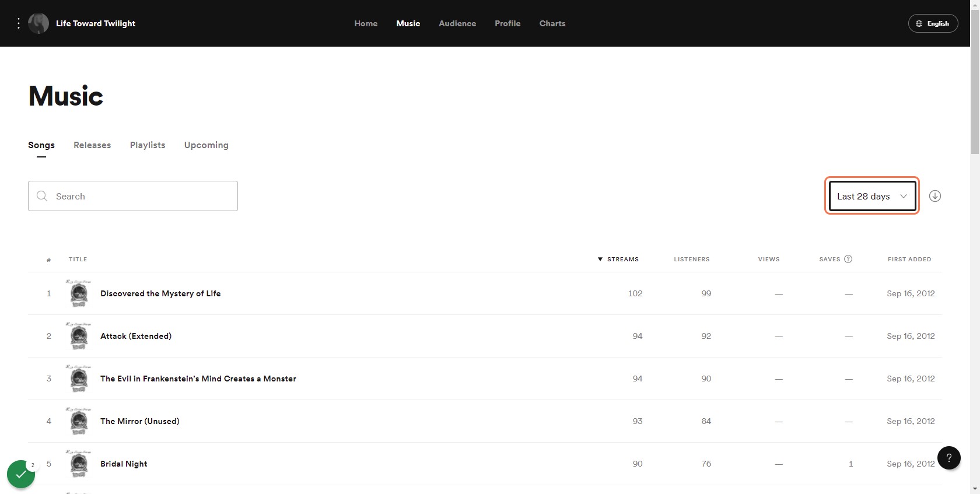Click the saves count for Bridal Night

(850, 464)
